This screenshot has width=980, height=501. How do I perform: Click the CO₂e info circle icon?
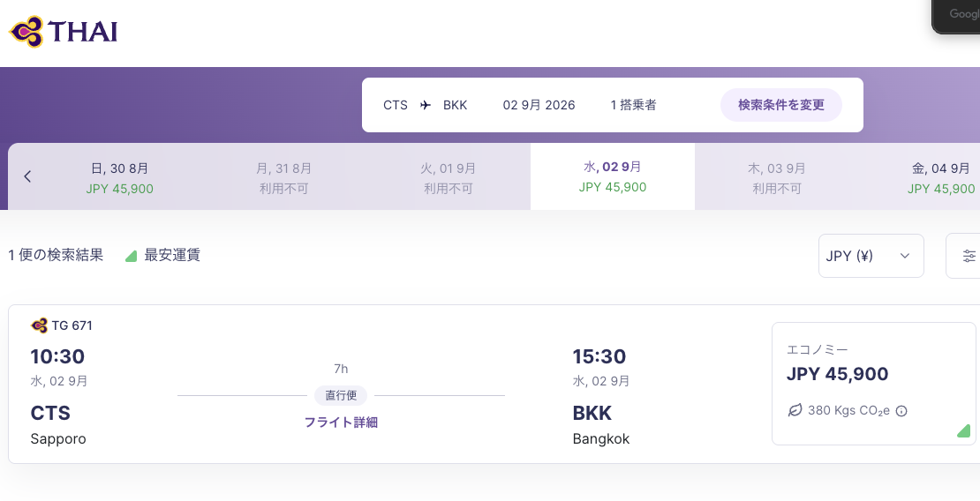901,411
